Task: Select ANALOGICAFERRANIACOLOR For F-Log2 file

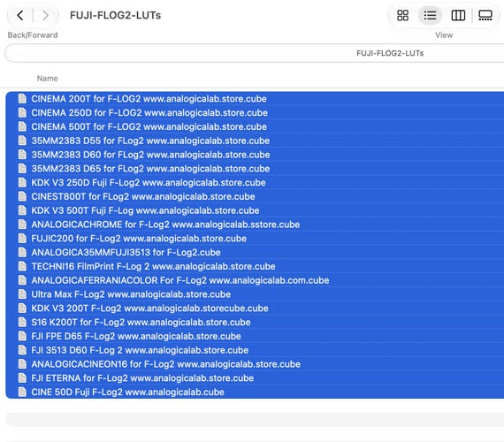Action: [255, 280]
